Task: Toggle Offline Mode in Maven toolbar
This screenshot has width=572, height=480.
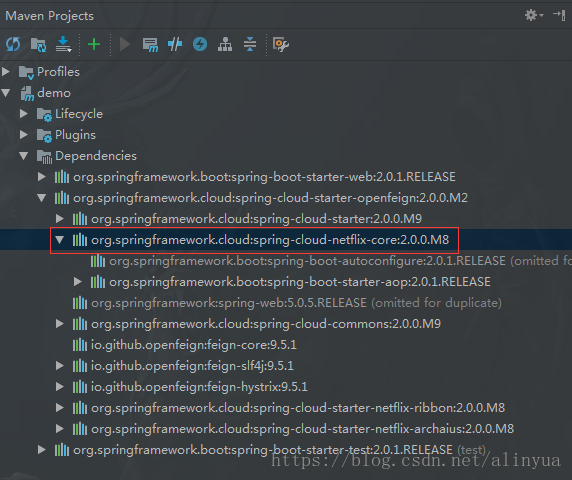Action: 175,44
